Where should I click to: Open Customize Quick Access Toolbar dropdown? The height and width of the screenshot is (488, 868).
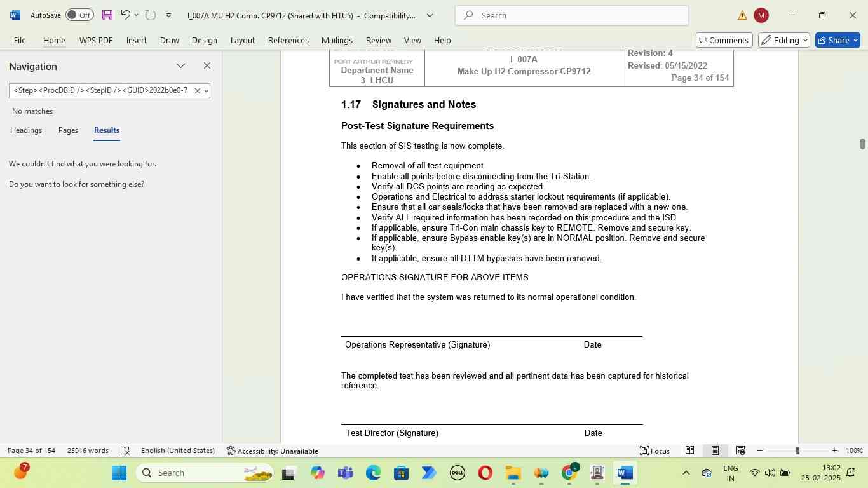tap(168, 15)
